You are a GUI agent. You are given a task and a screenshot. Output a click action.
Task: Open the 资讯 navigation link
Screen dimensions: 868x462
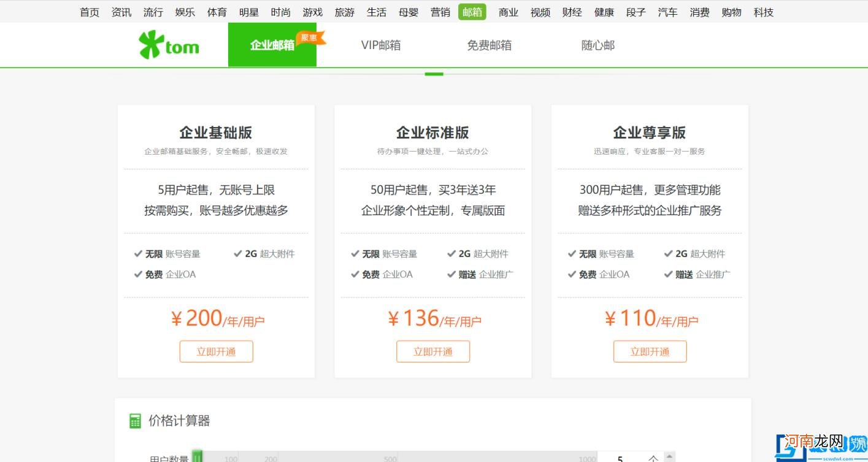click(121, 12)
